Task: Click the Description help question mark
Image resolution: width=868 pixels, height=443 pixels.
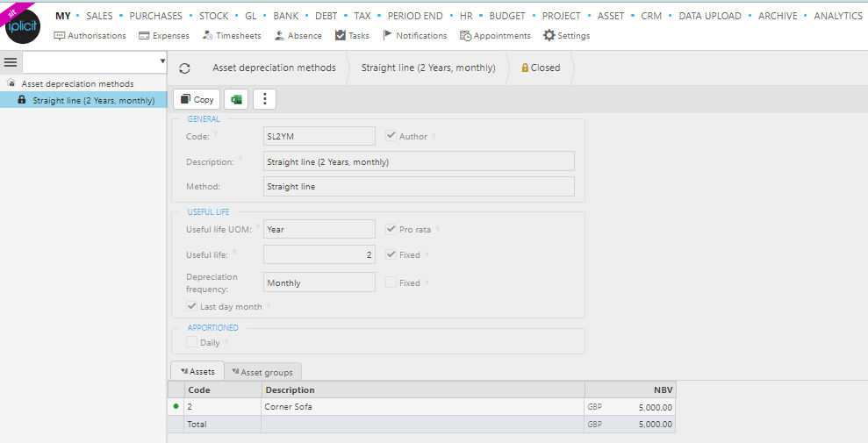Action: 240,160
